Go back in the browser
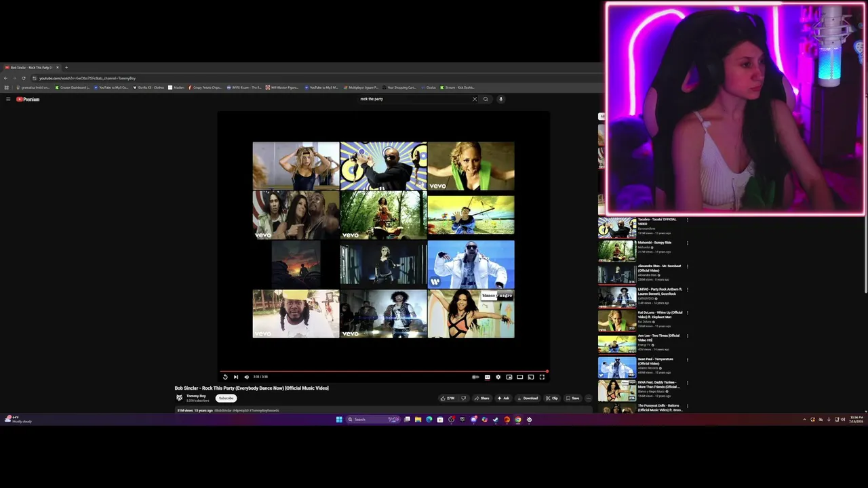 pyautogui.click(x=5, y=78)
